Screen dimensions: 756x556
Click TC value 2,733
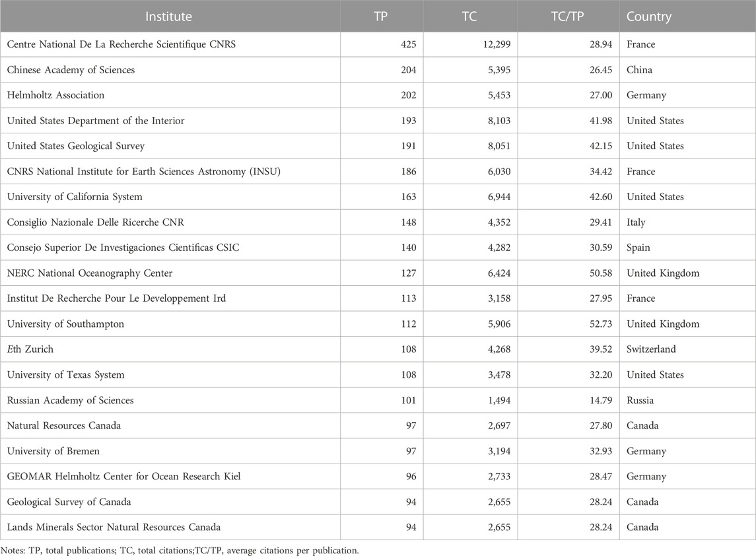pos(499,477)
